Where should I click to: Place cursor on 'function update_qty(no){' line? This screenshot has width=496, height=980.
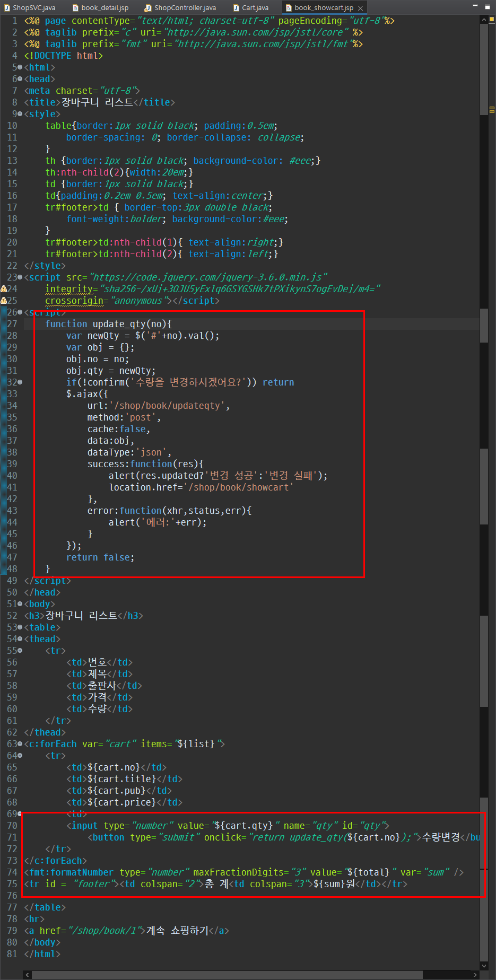point(109,323)
